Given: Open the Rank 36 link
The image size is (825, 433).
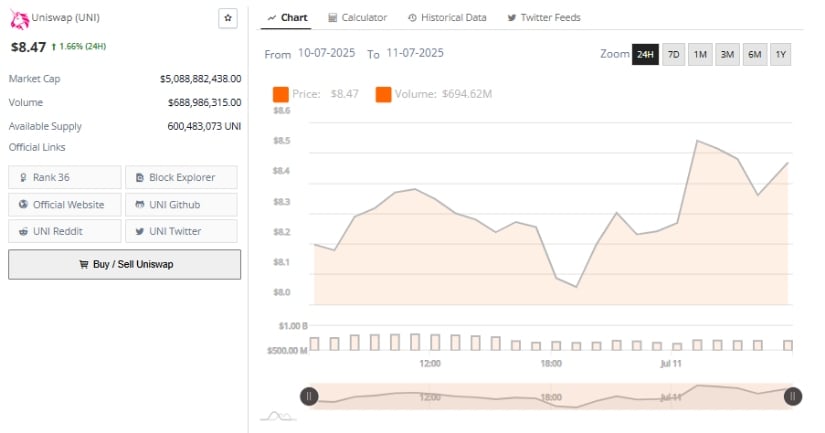Looking at the screenshot, I should 65,177.
